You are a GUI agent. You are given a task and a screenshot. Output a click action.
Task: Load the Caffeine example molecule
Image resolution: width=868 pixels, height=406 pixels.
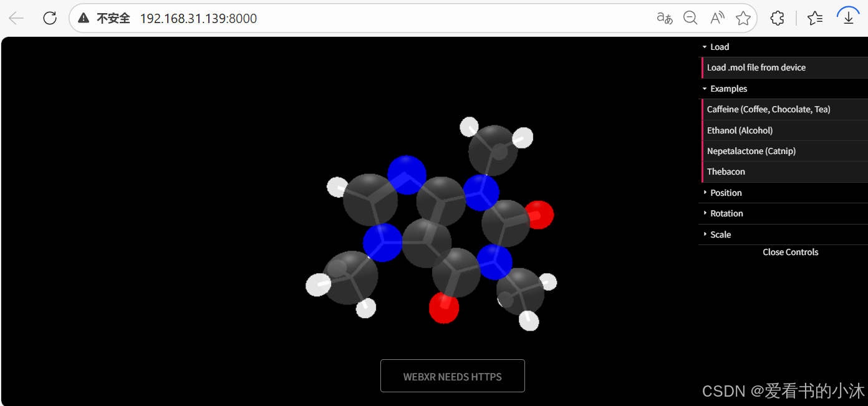(784, 109)
